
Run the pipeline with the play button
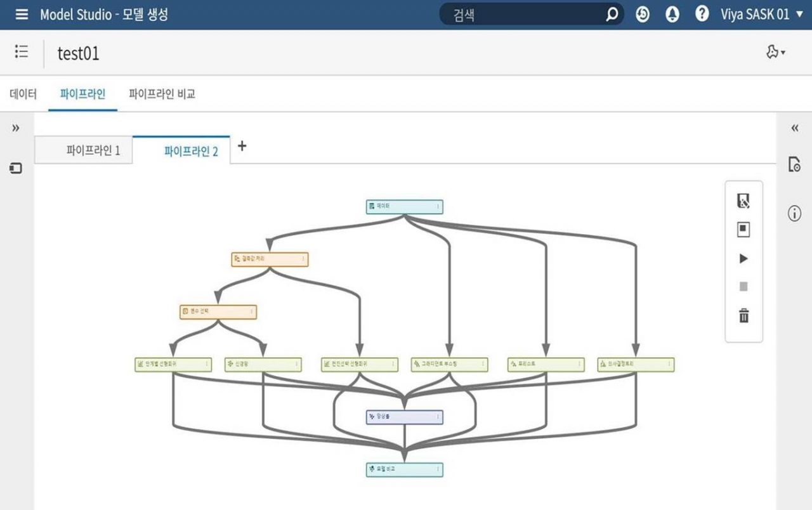pos(743,259)
